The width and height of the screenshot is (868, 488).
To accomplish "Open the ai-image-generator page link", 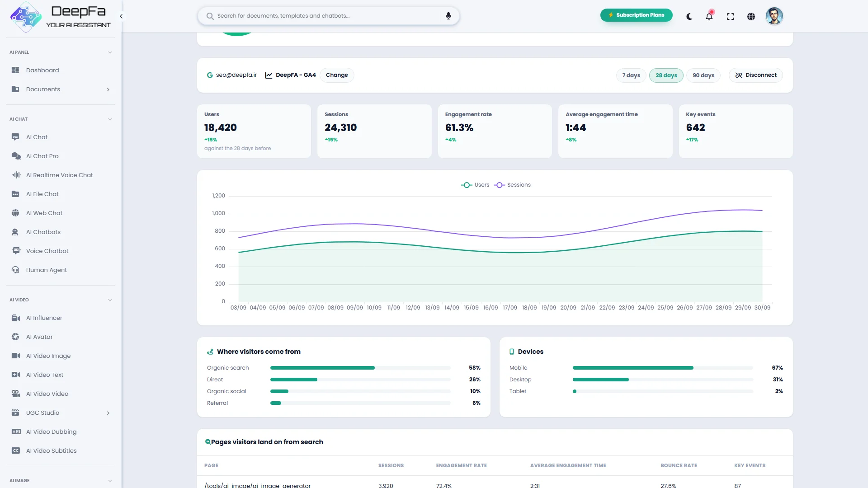I will [258, 485].
